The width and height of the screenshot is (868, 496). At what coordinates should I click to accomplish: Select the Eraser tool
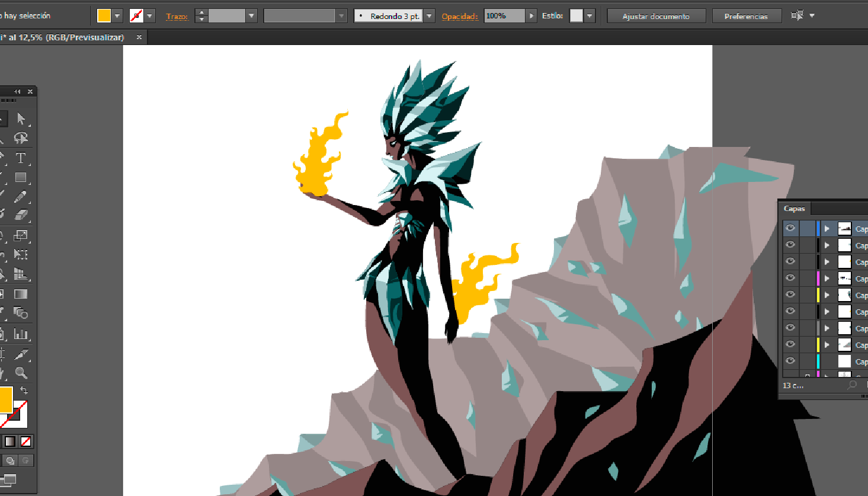[21, 215]
